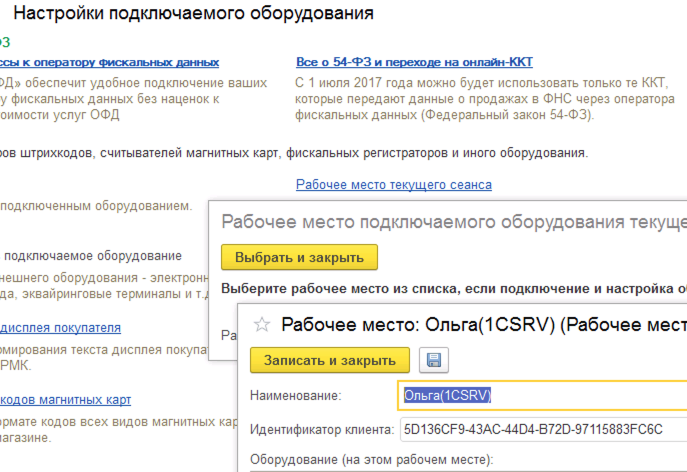Open the кодов магнитных карт link
687x472 pixels.
[65, 400]
